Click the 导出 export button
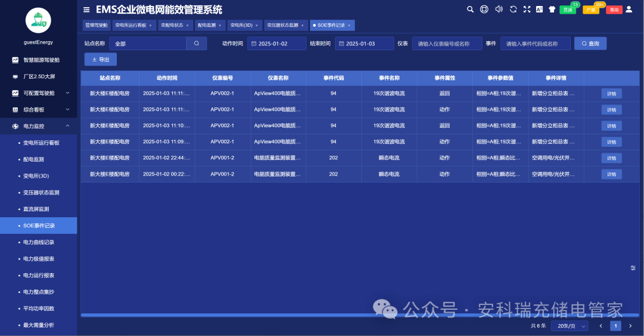 point(101,59)
